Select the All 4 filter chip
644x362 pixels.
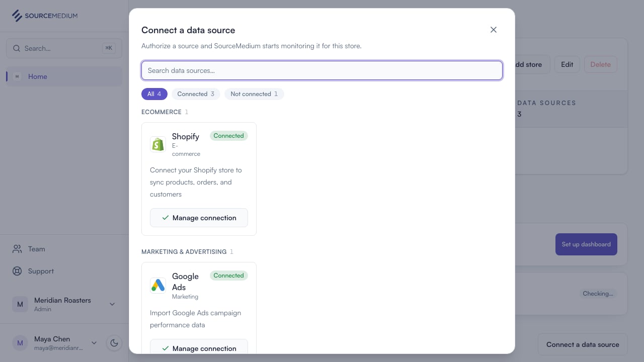click(154, 94)
